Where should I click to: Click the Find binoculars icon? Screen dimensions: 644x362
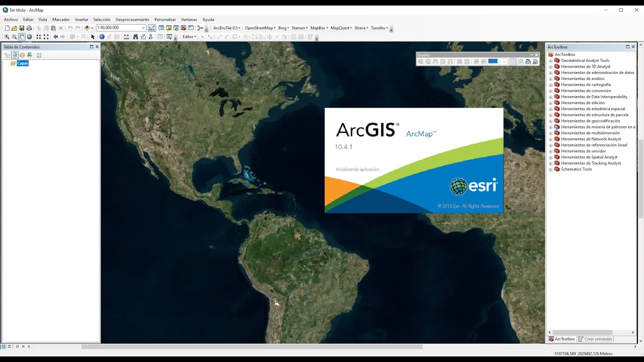tap(135, 37)
